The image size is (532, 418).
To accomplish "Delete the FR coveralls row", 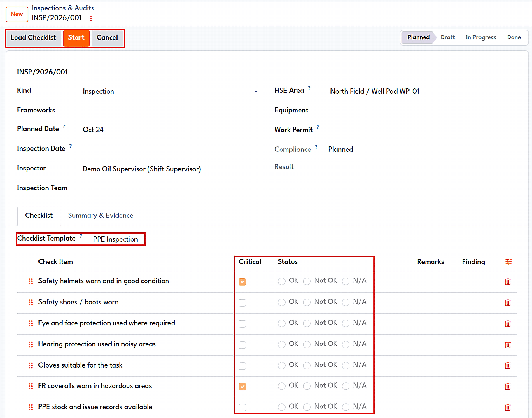I will click(508, 387).
